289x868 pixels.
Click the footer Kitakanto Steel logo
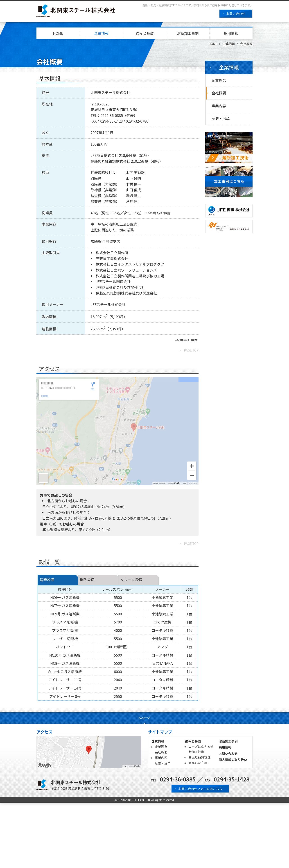coord(42,785)
